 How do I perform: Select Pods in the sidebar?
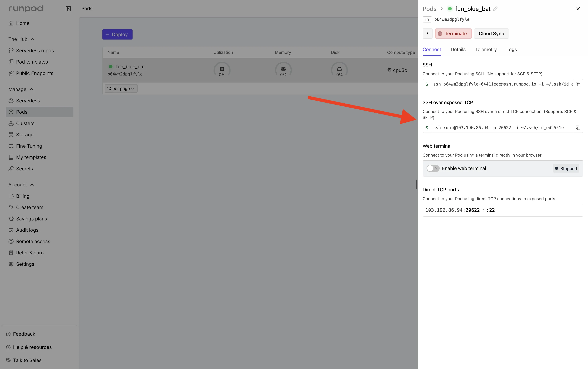coord(39,112)
